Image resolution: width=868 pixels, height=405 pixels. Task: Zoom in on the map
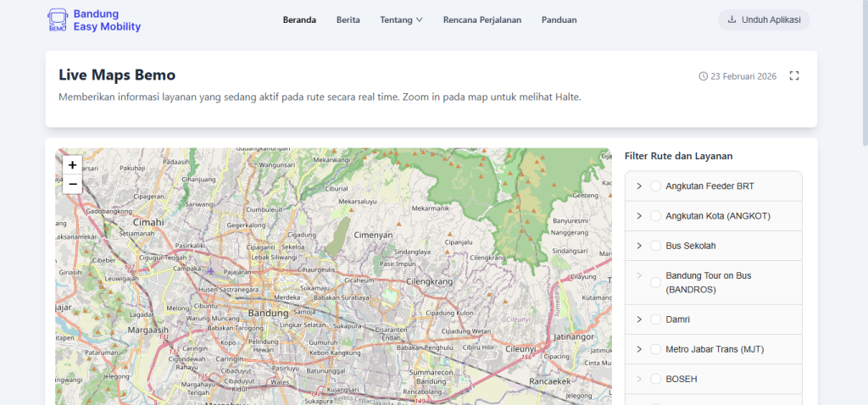(72, 165)
